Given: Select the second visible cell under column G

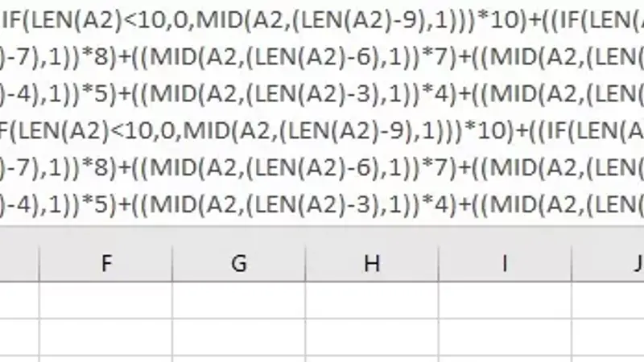Looking at the screenshot, I should coord(239,337).
